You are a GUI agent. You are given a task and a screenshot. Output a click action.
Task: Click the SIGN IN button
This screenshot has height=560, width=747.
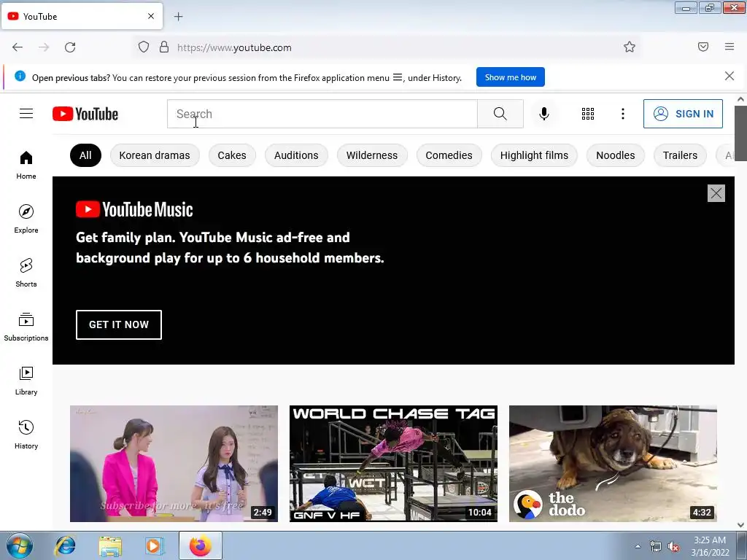pyautogui.click(x=683, y=114)
